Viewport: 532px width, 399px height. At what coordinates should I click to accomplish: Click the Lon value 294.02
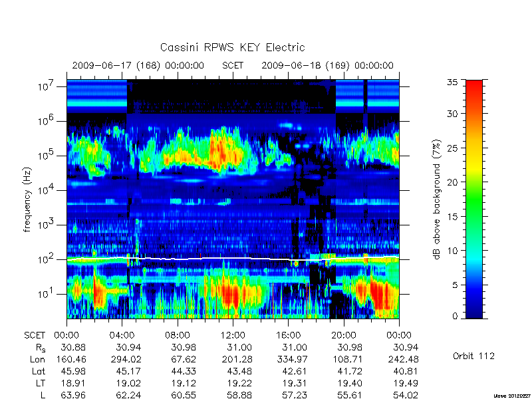tap(125, 359)
